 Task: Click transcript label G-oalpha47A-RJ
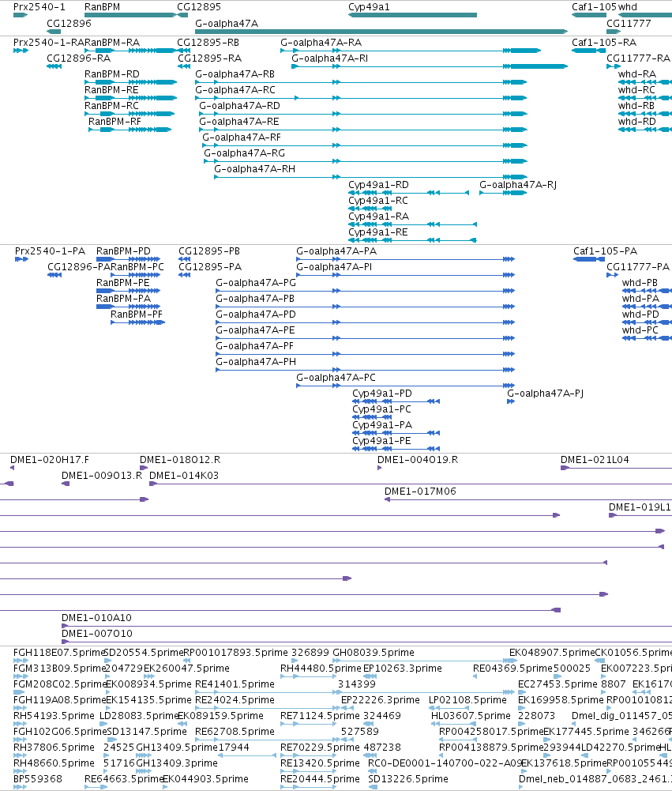click(x=518, y=185)
